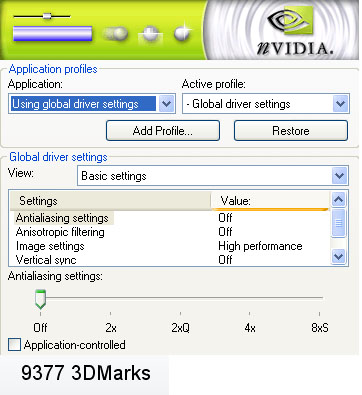The image size is (362, 395).
Task: Enable the Application-controlled checkbox
Action: point(14,344)
